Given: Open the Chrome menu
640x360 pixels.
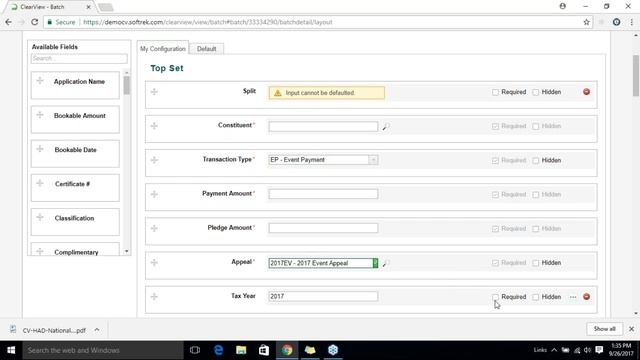Looking at the screenshot, I should pyautogui.click(x=632, y=22).
